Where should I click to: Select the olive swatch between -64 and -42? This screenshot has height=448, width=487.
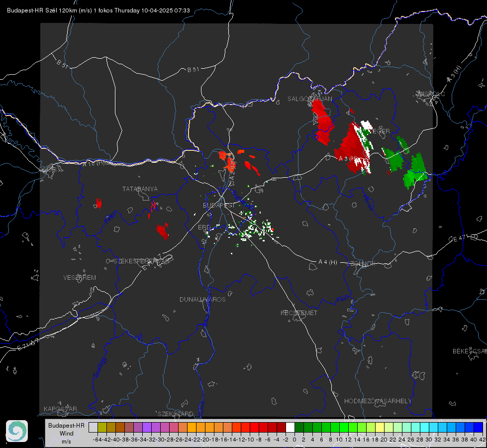pos(102,427)
